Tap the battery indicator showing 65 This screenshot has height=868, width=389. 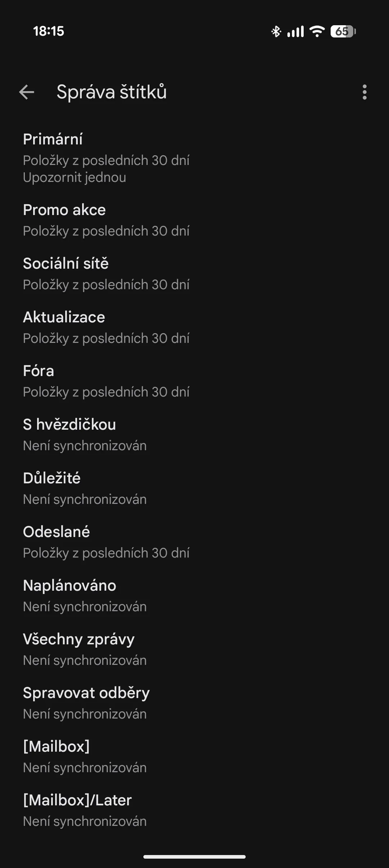click(343, 32)
